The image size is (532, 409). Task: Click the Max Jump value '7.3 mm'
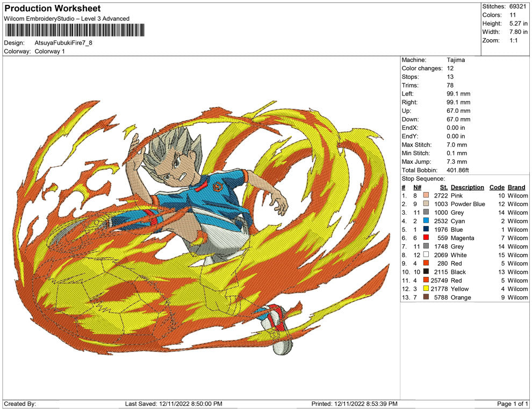457,162
